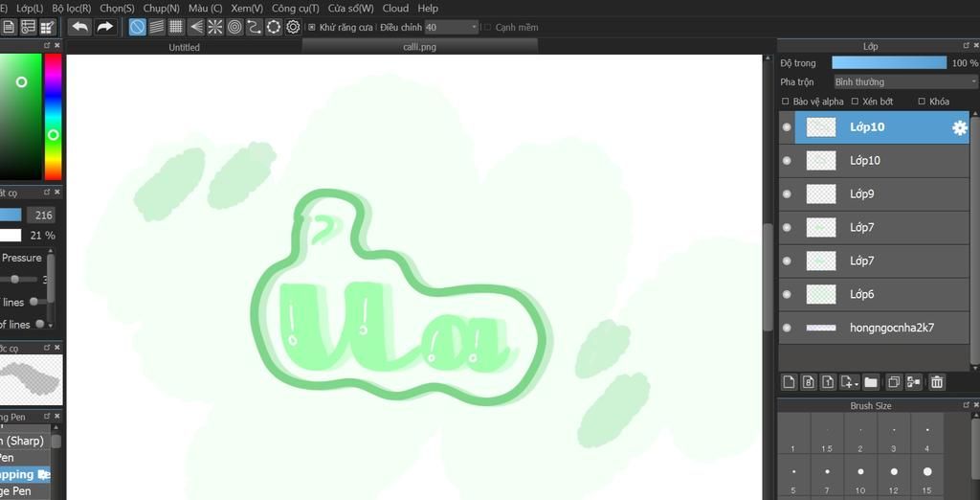Merge the layer down
980x500 pixels.
914,382
